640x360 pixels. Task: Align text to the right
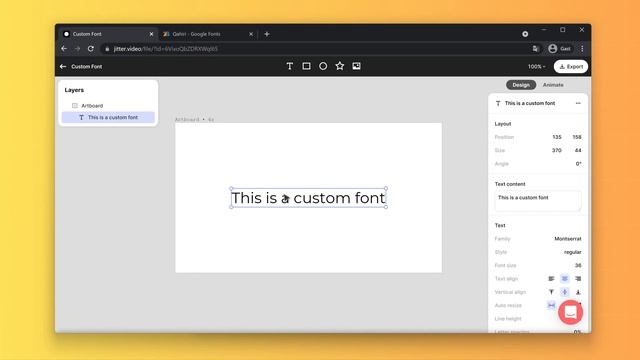tap(578, 279)
